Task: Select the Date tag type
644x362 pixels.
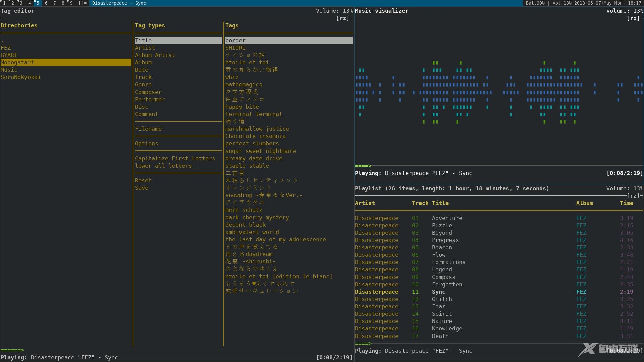Action: pyautogui.click(x=178, y=70)
